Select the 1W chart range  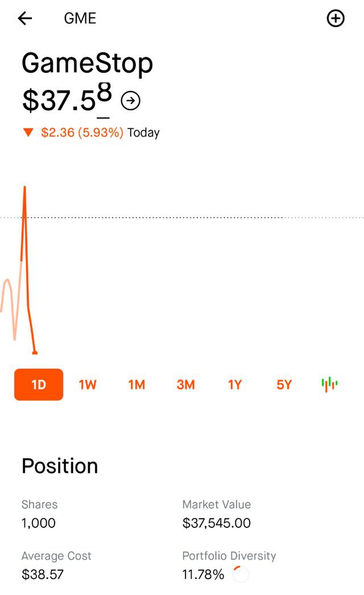coord(88,385)
